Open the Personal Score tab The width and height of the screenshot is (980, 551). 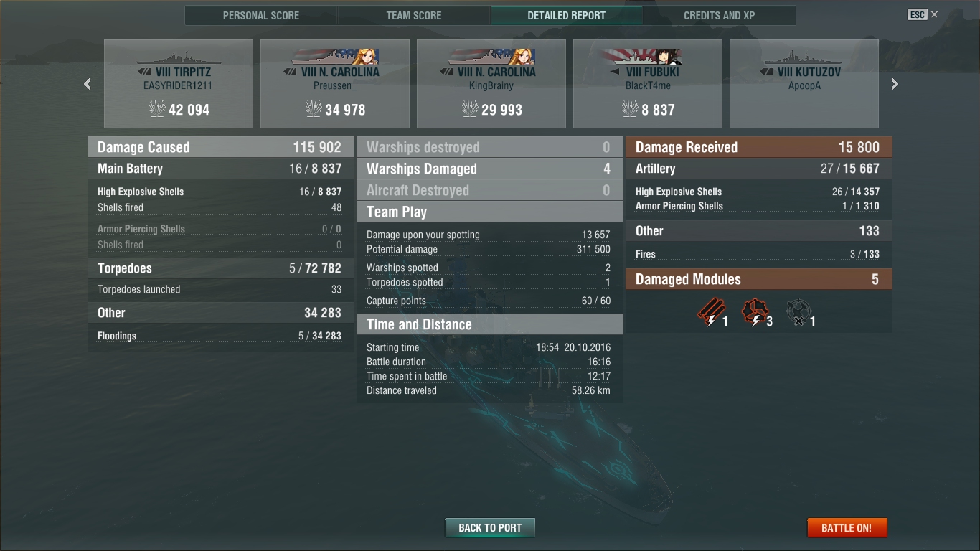pos(261,16)
